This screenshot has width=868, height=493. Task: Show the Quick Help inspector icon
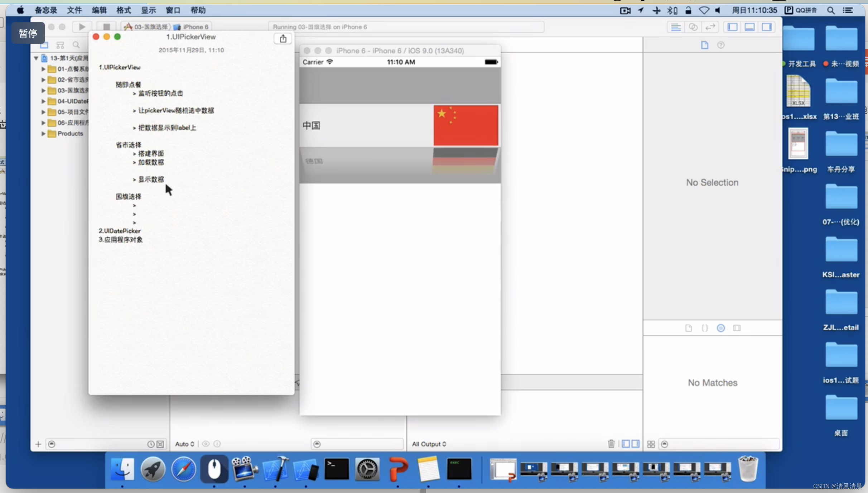pos(721,45)
